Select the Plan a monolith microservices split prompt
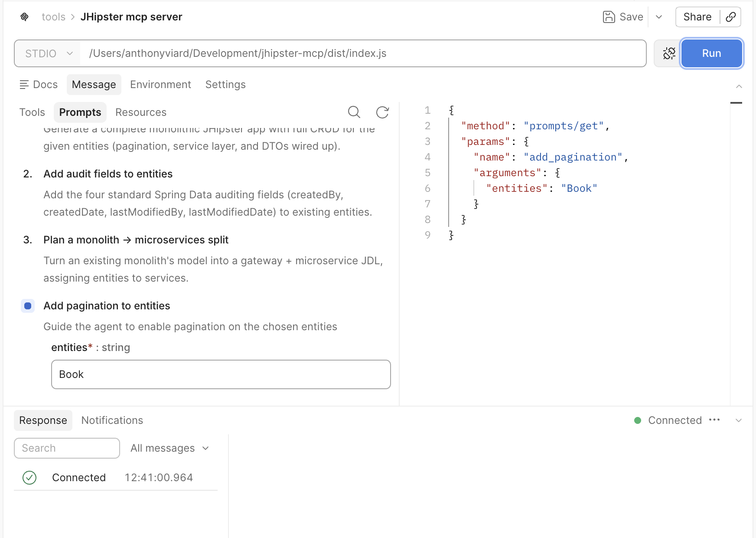756x538 pixels. [x=136, y=240]
